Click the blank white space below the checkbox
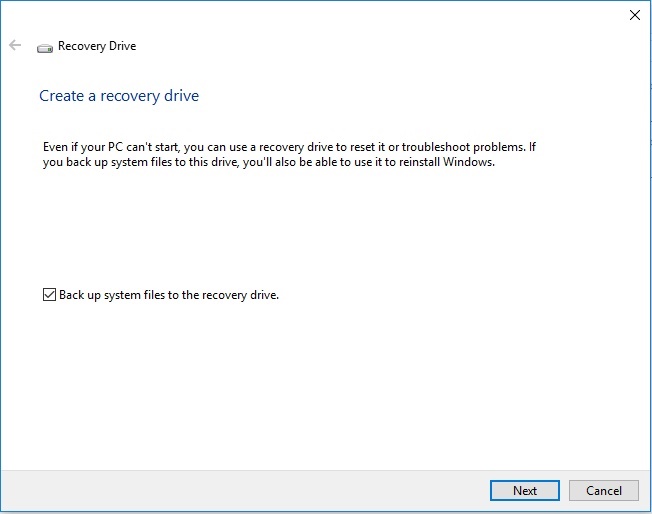The width and height of the screenshot is (652, 514). pyautogui.click(x=324, y=383)
